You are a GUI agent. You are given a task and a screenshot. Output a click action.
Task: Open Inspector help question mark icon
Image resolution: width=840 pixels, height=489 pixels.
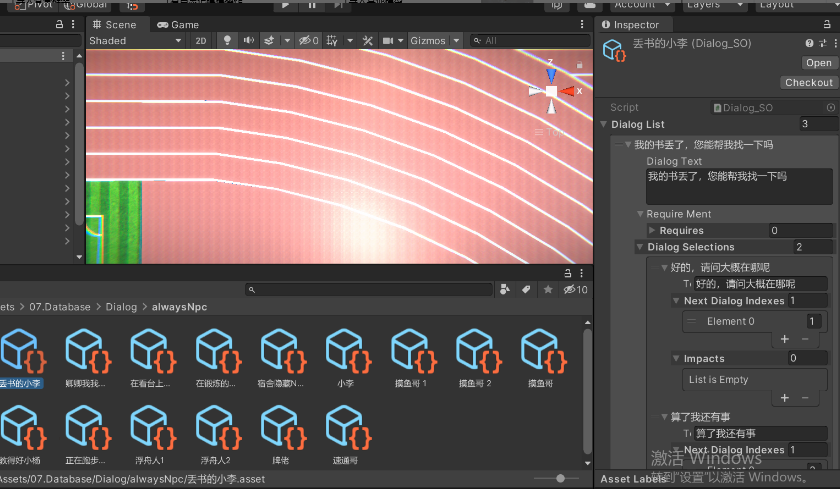point(810,44)
